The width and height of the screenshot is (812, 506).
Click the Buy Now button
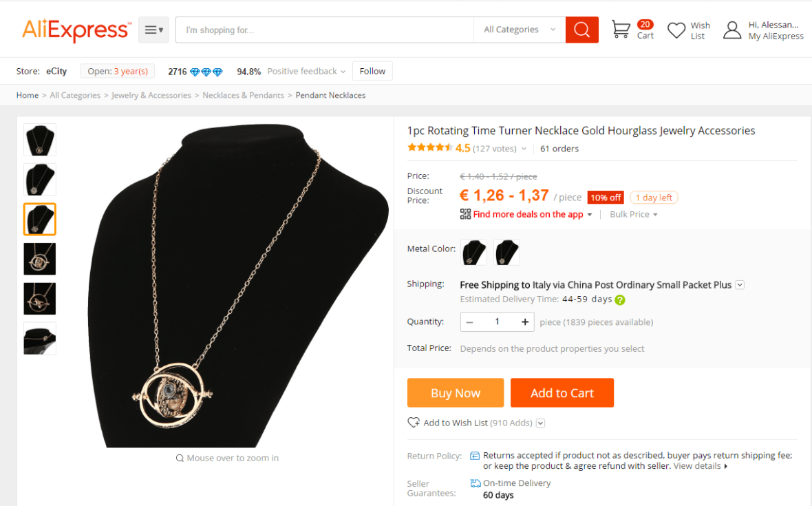click(456, 393)
